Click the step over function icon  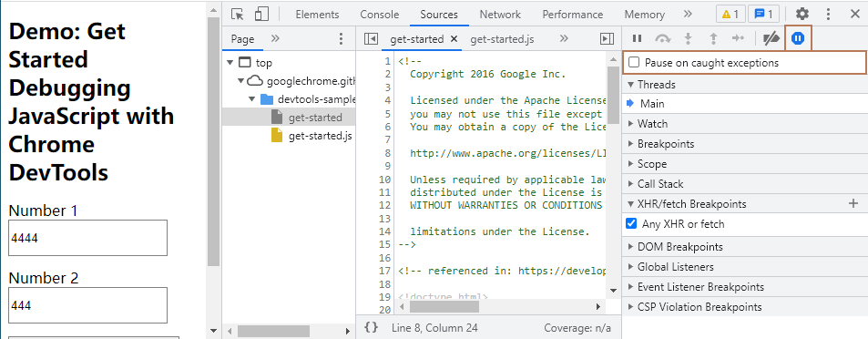tap(663, 38)
